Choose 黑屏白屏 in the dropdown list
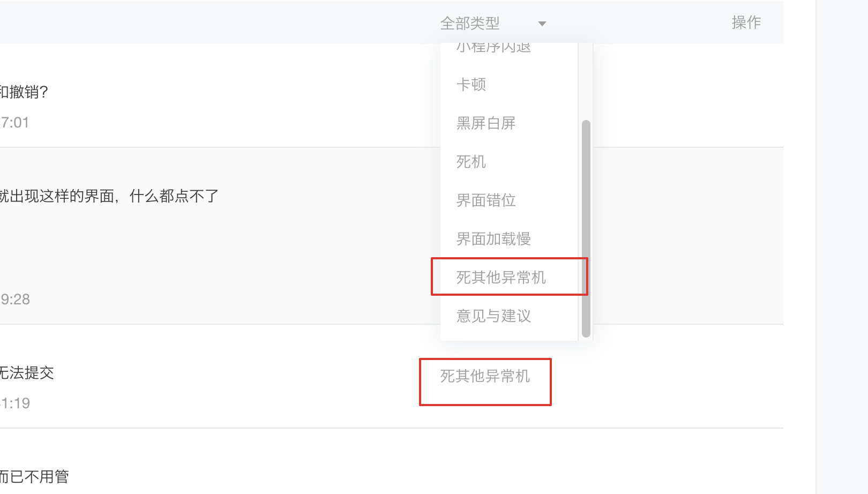868x494 pixels. [486, 123]
